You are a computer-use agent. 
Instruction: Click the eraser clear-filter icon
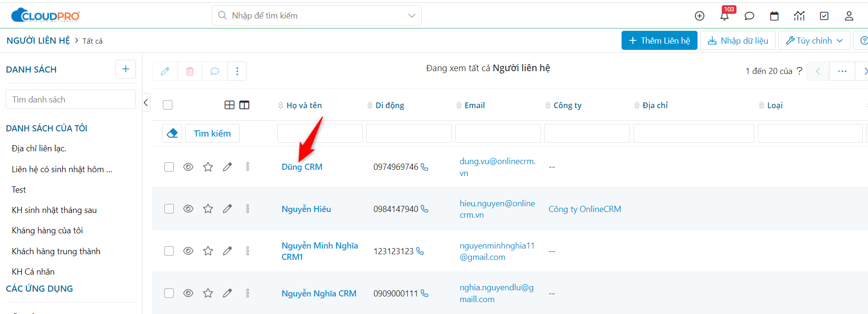(172, 133)
